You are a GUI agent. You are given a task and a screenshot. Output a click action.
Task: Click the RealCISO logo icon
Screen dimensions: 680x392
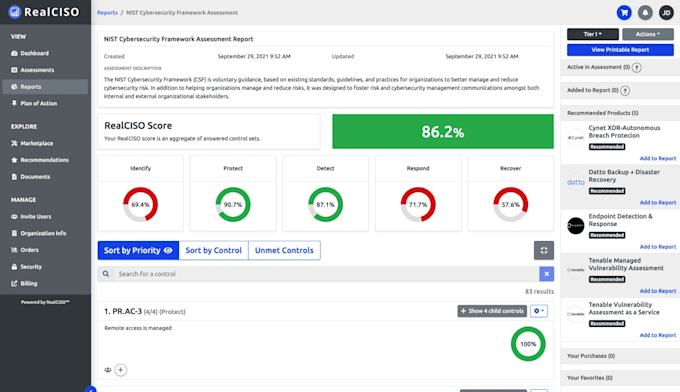(x=14, y=12)
